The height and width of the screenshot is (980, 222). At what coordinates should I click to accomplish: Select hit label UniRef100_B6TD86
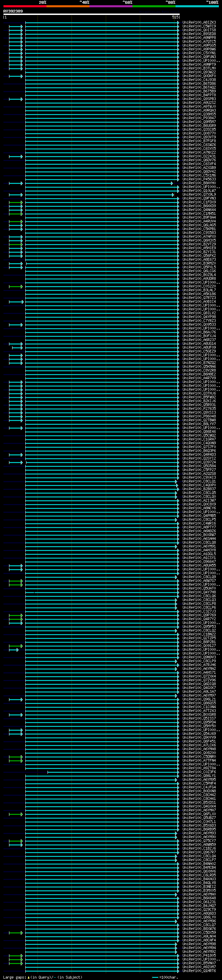click(x=199, y=83)
